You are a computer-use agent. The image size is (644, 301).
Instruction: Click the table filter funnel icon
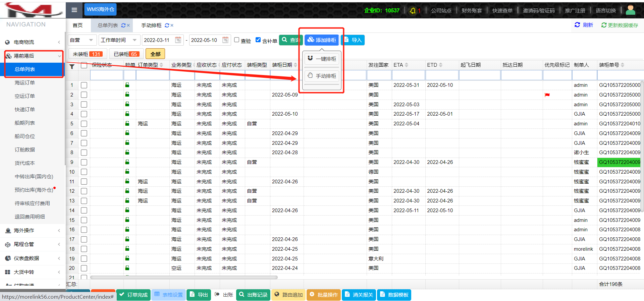click(72, 66)
